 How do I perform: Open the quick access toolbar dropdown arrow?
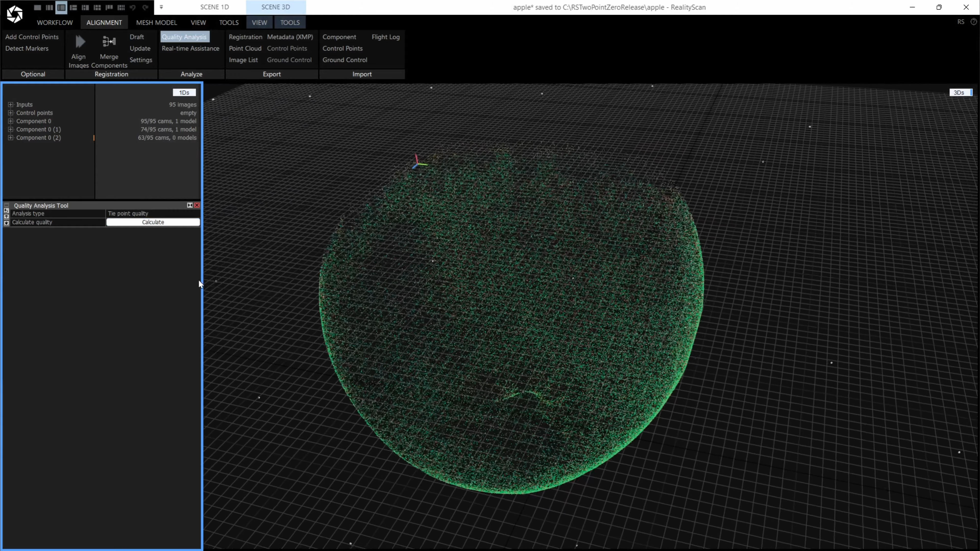click(161, 7)
